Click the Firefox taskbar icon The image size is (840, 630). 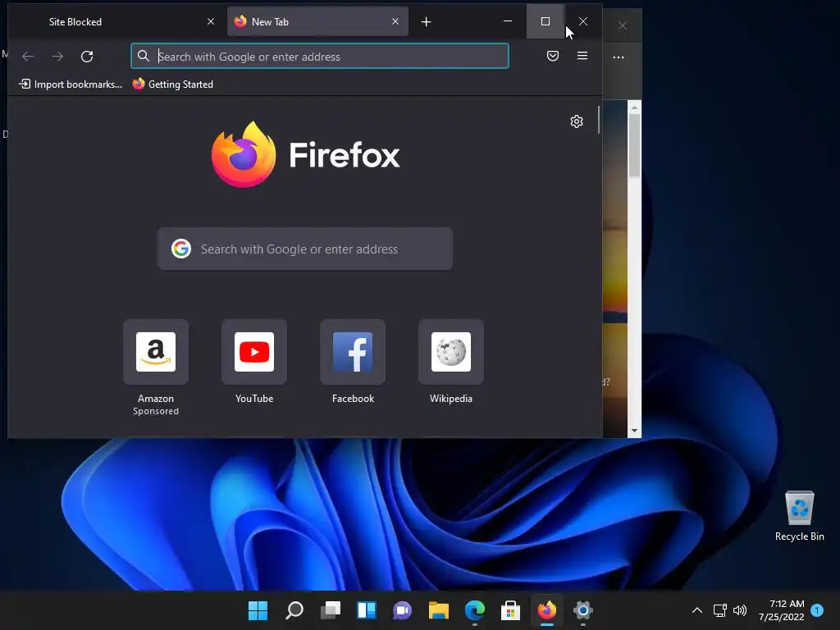pos(547,610)
